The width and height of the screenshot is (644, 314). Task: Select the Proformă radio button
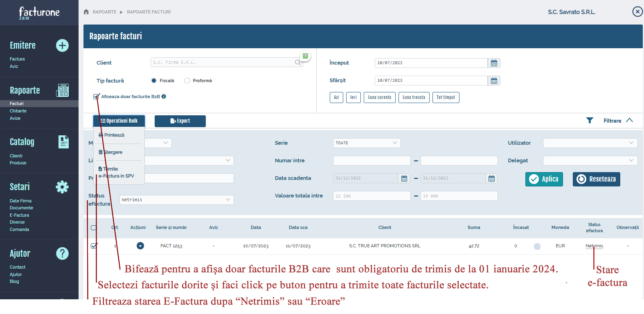[x=187, y=81]
